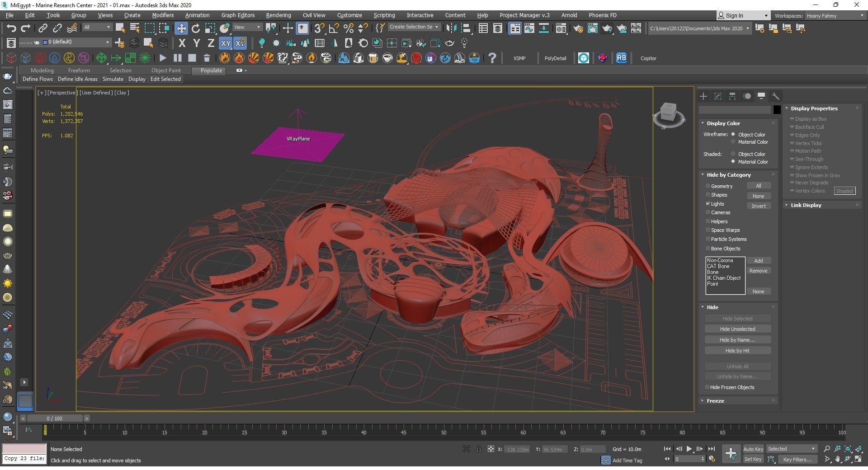
Task: Click the Hide by Name button
Action: pyautogui.click(x=737, y=339)
